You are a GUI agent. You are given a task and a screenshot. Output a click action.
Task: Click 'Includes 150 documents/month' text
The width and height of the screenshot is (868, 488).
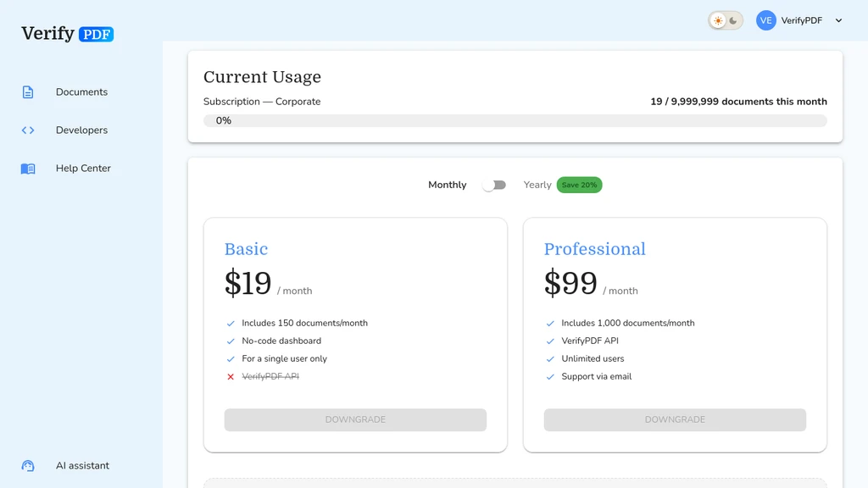(x=304, y=323)
